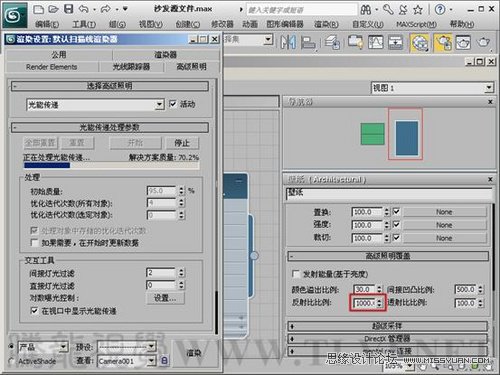Click the blue material node in navigator
The image size is (500, 375).
tap(407, 138)
